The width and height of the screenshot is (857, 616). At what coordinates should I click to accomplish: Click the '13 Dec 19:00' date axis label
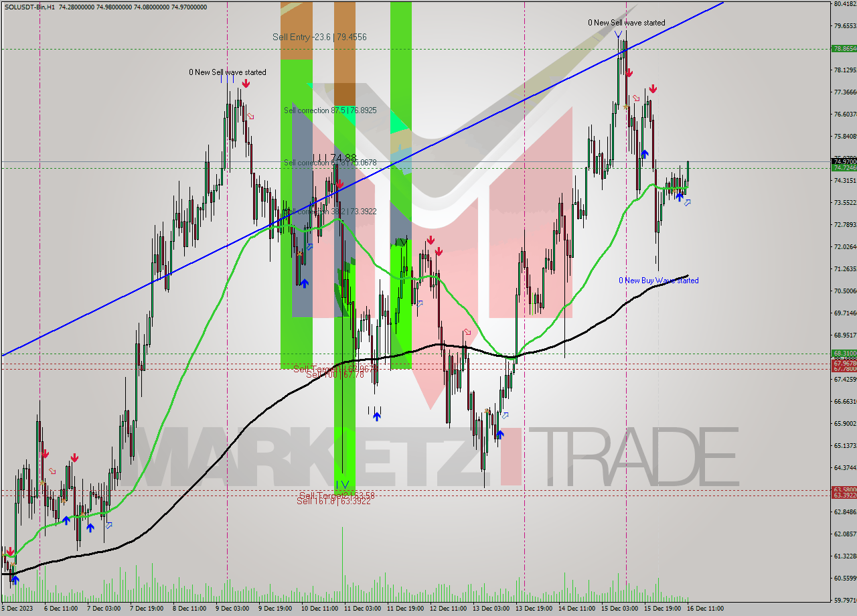(x=533, y=609)
